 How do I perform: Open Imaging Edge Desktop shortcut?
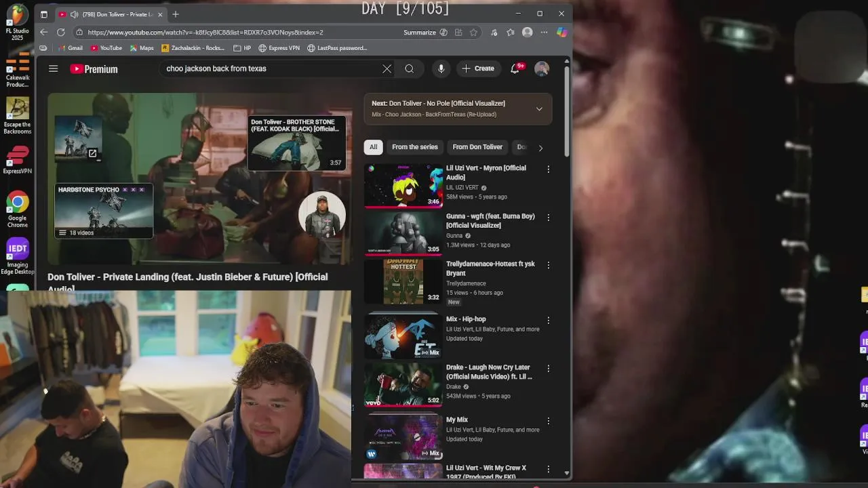tap(17, 256)
